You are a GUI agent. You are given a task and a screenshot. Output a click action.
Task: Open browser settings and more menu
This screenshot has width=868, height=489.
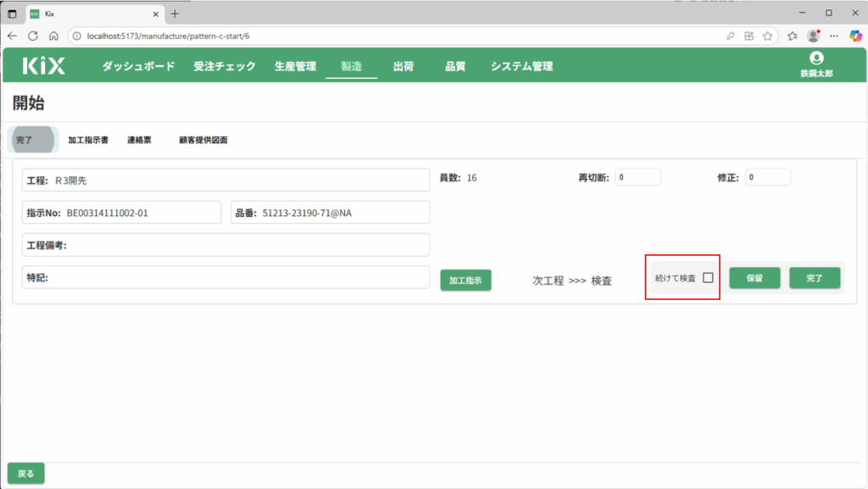(x=834, y=36)
